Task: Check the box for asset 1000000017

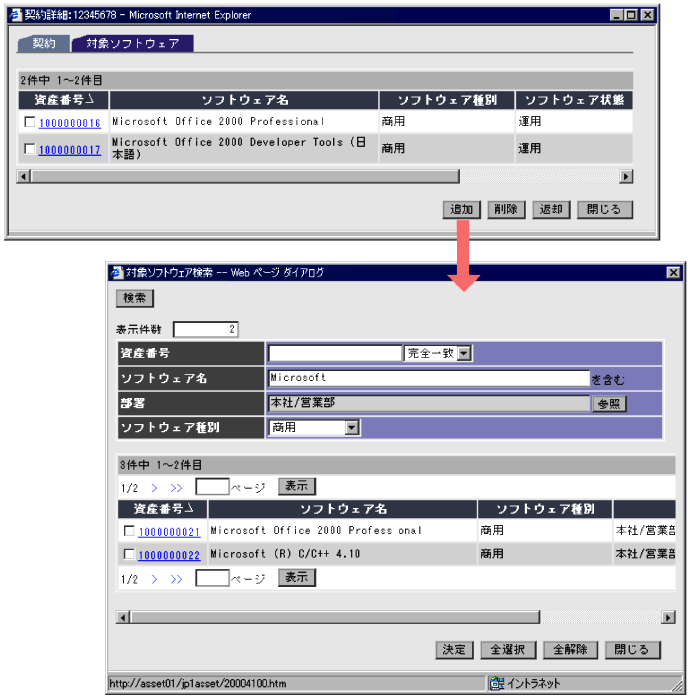Action: pyautogui.click(x=30, y=149)
